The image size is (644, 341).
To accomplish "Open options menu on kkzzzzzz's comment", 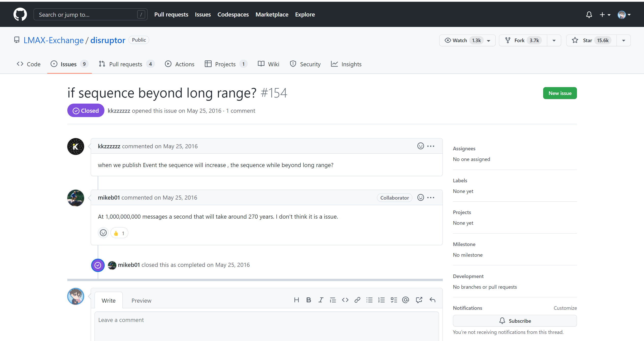I will (431, 146).
